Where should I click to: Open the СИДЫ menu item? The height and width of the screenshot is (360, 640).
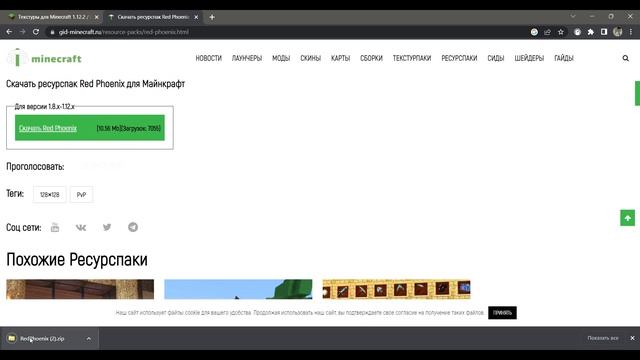tap(496, 58)
